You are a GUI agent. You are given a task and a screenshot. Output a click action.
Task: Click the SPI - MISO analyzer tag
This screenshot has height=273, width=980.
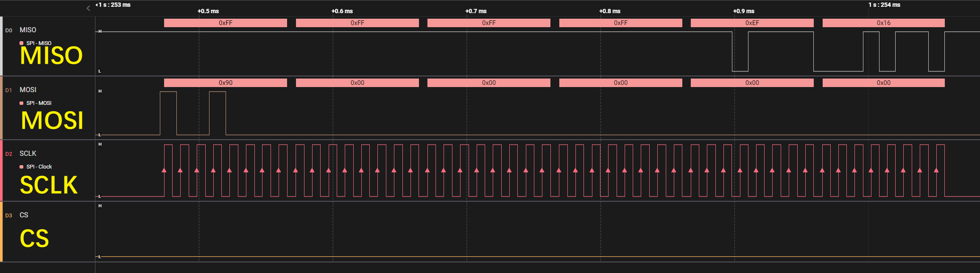pos(39,43)
